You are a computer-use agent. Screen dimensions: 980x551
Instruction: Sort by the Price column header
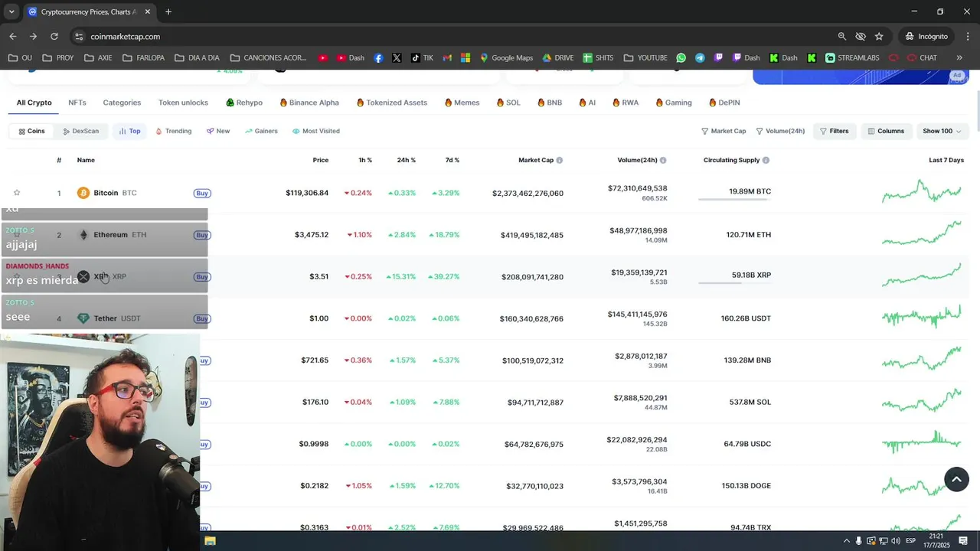pos(320,160)
